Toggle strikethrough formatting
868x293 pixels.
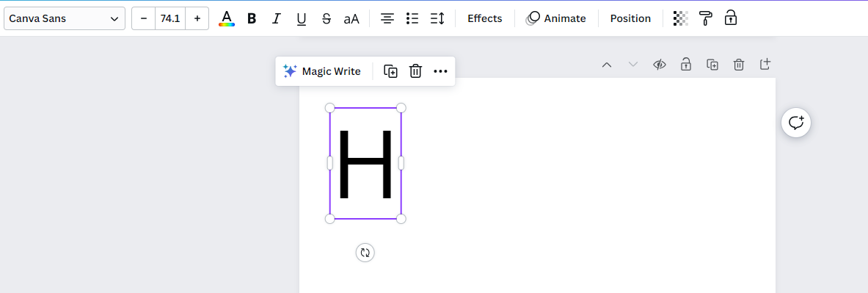pyautogui.click(x=327, y=18)
